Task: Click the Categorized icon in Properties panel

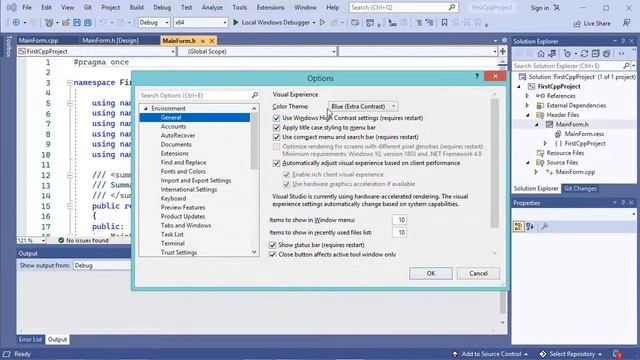Action: coord(518,226)
